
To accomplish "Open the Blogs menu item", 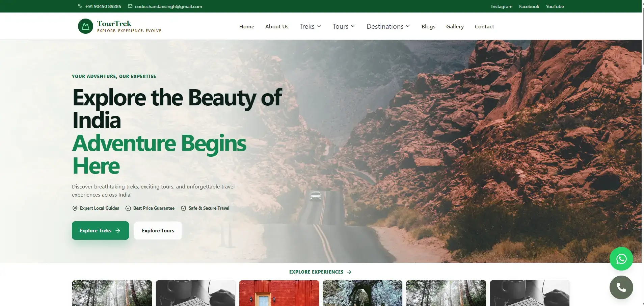I will click(x=428, y=26).
